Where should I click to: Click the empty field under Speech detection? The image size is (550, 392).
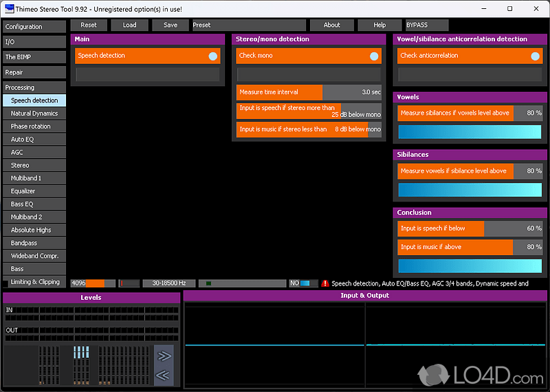coord(148,74)
